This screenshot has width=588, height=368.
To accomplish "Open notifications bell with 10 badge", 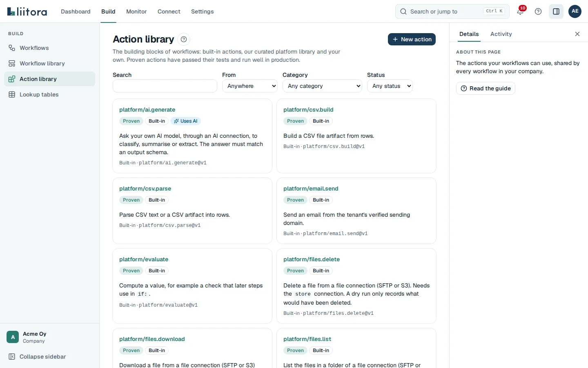I will tap(520, 11).
